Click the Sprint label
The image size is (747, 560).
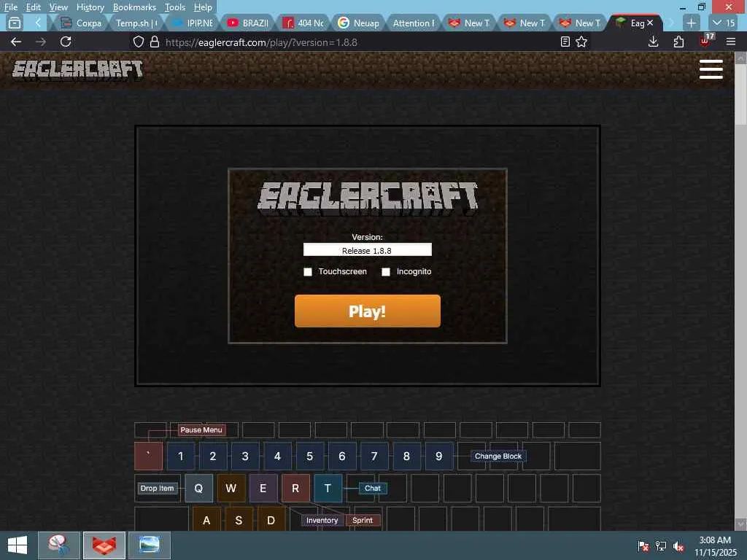tap(363, 521)
